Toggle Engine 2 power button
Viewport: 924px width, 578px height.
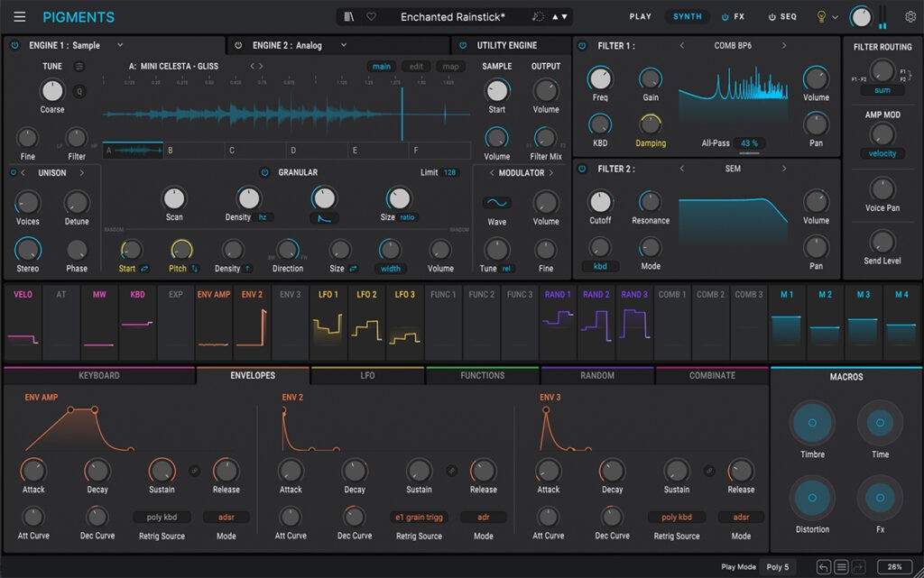pos(238,45)
